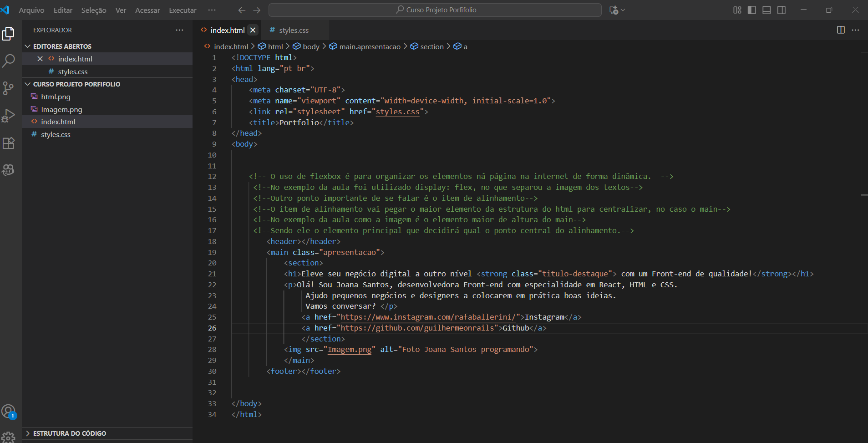Open the Acessar menu

[x=147, y=10]
